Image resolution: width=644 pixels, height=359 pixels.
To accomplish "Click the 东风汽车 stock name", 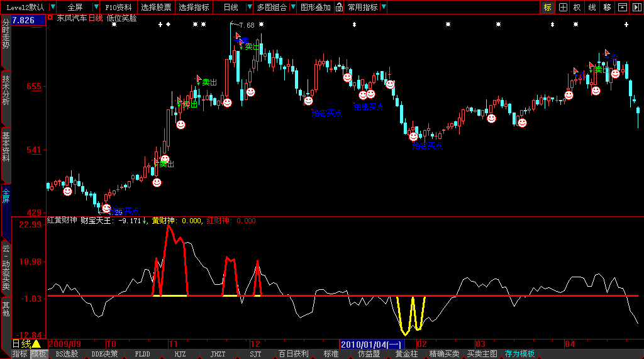I will click(x=72, y=18).
